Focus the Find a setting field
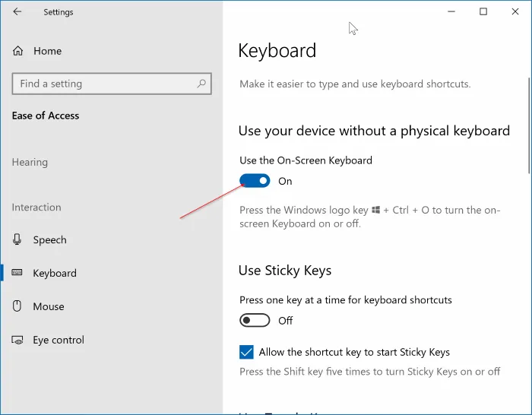Image resolution: width=532 pixels, height=415 pixels. pos(112,84)
